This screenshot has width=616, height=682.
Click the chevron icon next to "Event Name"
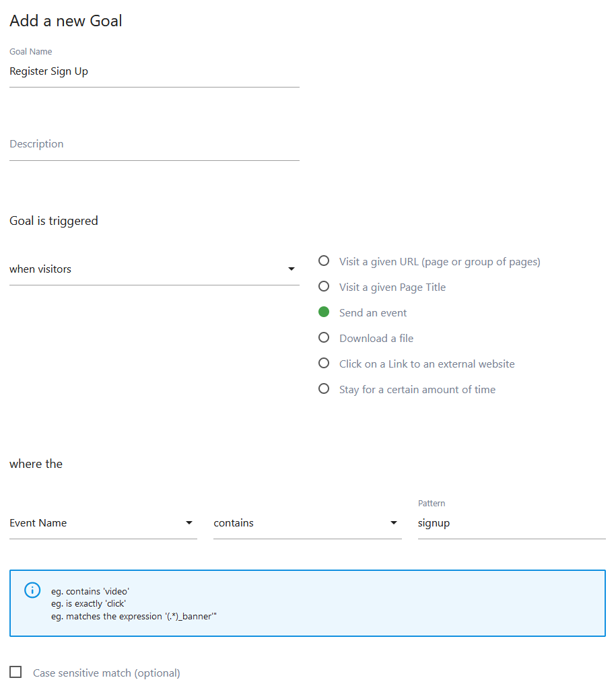[189, 522]
